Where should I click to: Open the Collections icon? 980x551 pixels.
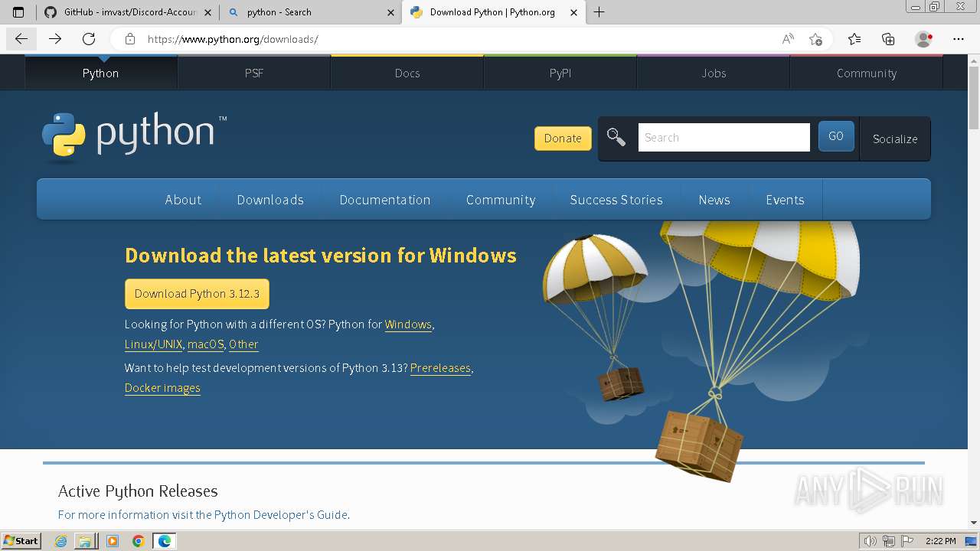888,39
